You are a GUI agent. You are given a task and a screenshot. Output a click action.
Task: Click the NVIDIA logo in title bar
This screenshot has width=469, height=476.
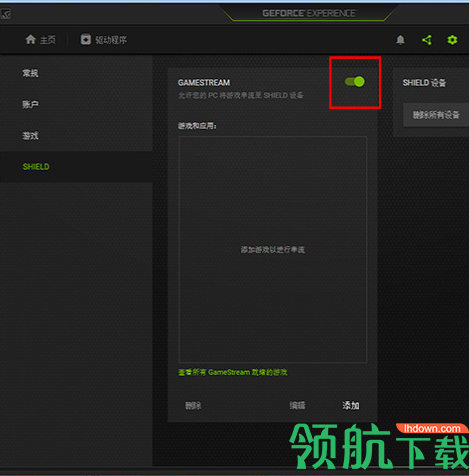[x=6, y=14]
